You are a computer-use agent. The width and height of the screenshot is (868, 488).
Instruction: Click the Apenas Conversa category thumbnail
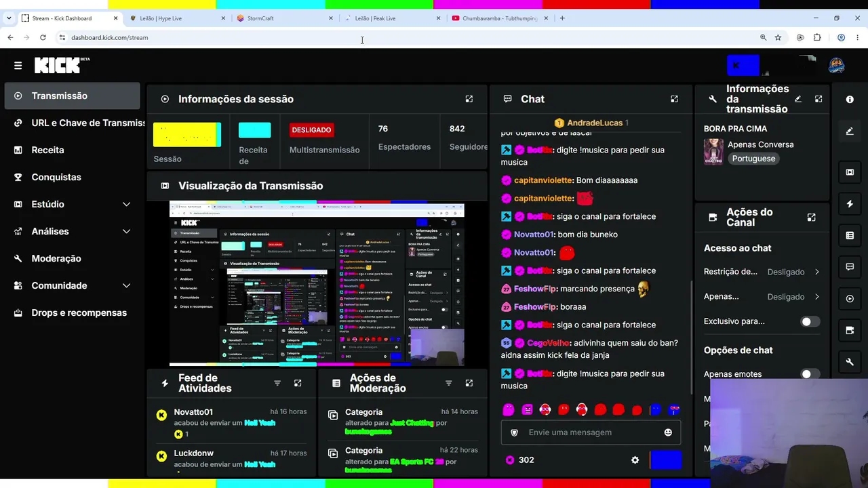pos(713,152)
